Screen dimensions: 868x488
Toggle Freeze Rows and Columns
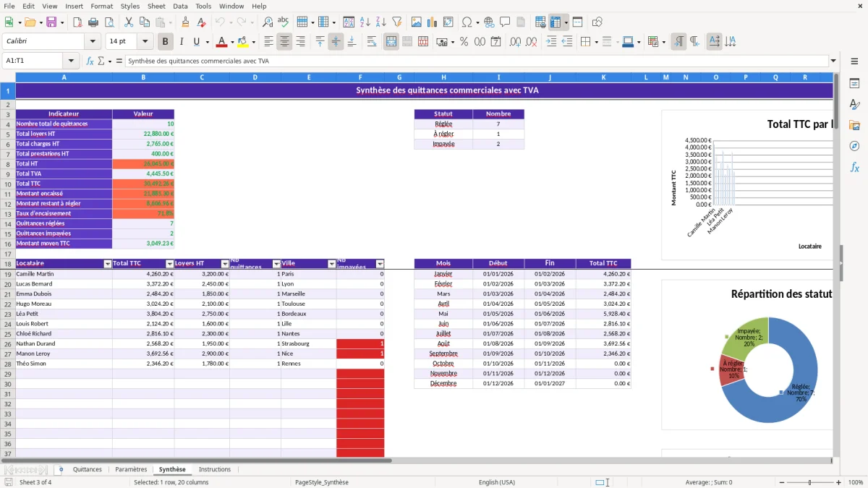[x=556, y=22]
